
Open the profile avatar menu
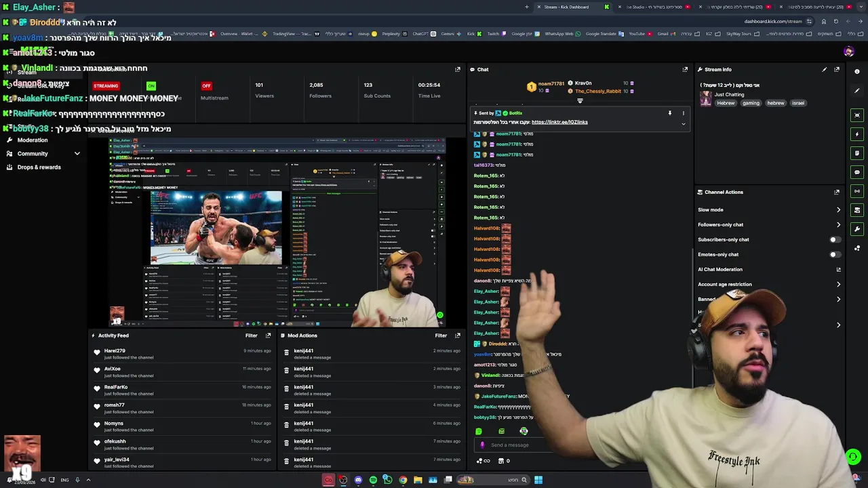pos(849,52)
